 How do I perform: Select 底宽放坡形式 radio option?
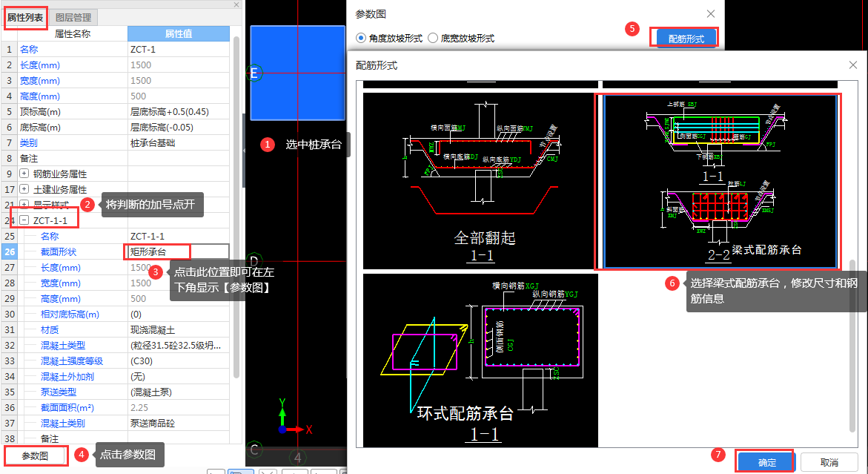(433, 38)
